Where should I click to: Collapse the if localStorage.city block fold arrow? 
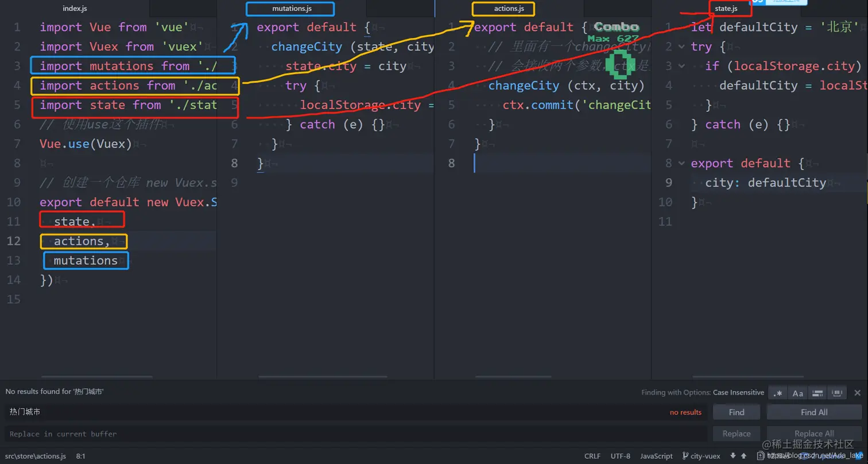pyautogui.click(x=681, y=67)
